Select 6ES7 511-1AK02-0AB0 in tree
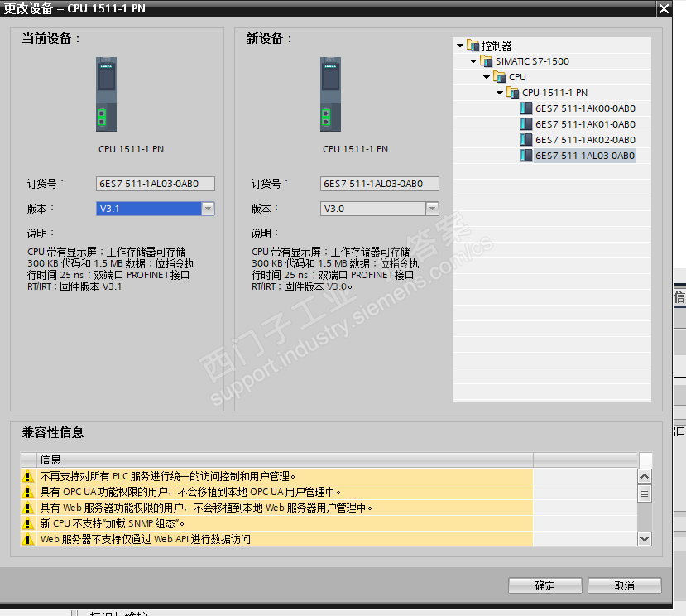686x616 pixels. pos(585,140)
